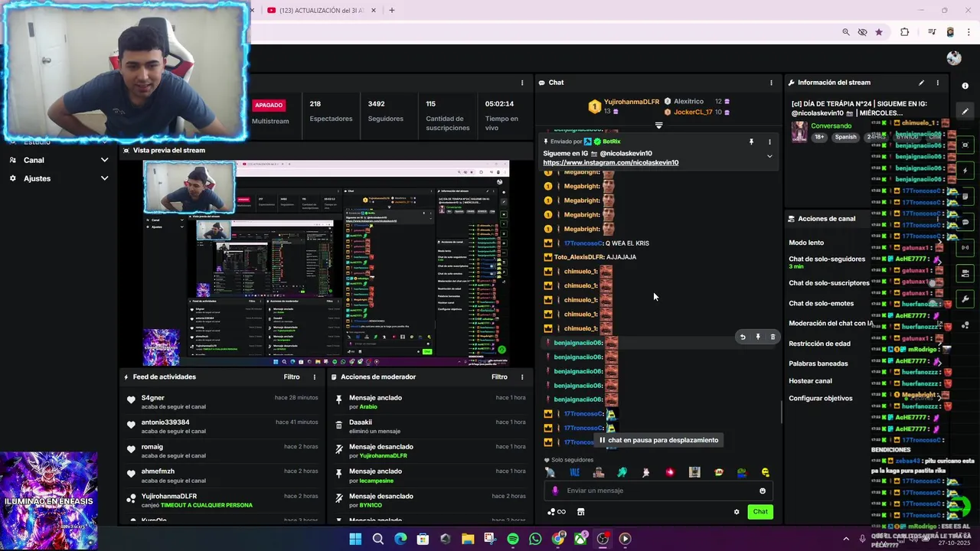Insert the green frog quick emote
Screen dimensions: 980x551
pyautogui.click(x=742, y=473)
